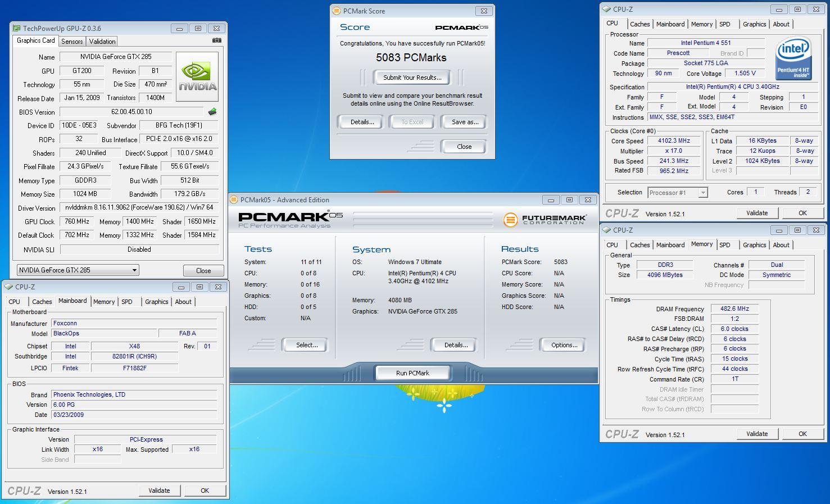Open Graphics tab in CPU-Z Memory window

click(754, 245)
